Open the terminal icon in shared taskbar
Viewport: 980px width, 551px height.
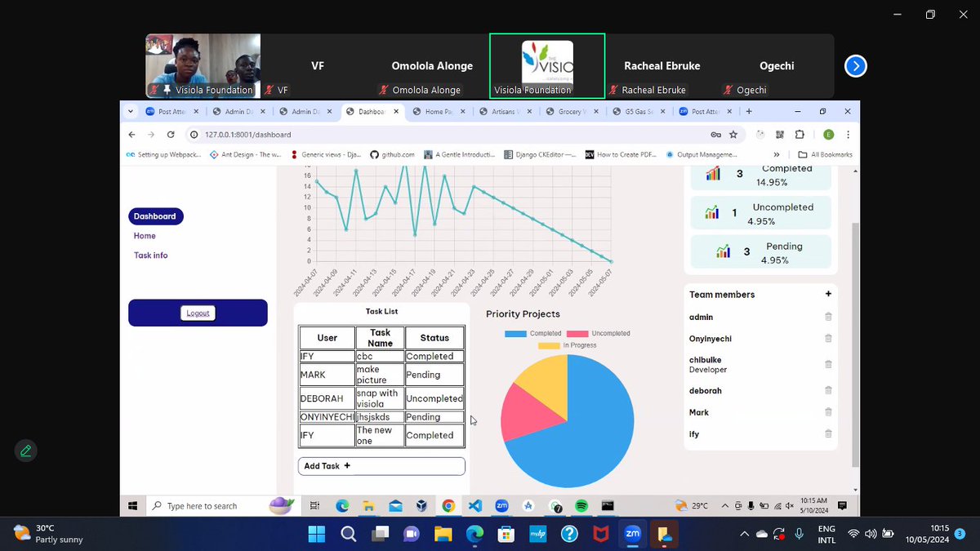608,506
